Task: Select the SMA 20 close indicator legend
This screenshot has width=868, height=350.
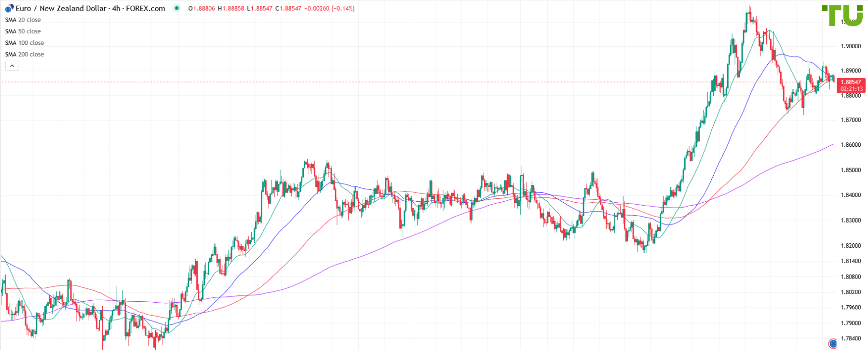Action: [23, 20]
